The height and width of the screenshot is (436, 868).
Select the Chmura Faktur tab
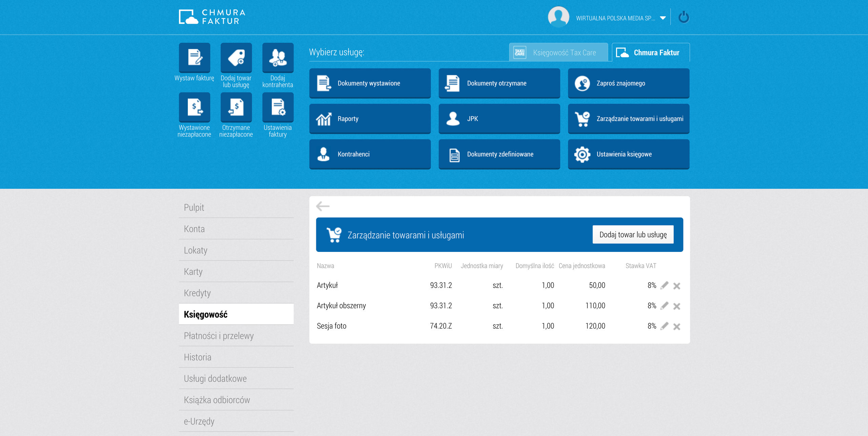650,52
